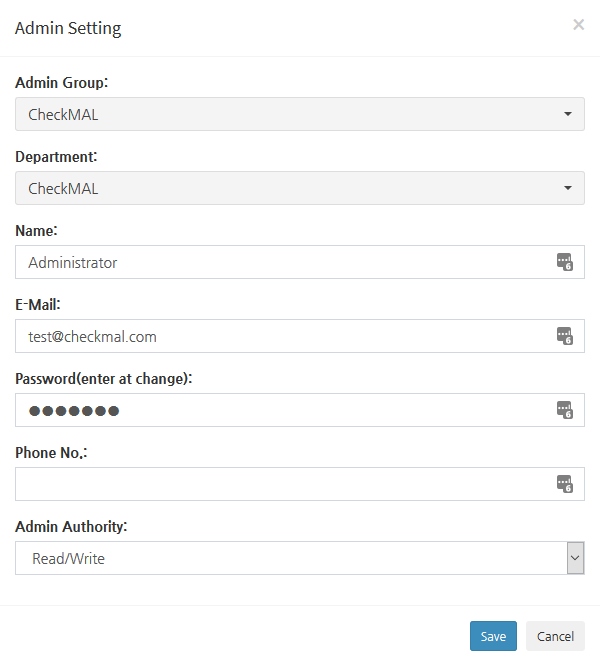600x666 pixels.
Task: Click the password manager icon in Name field
Action: pyautogui.click(x=565, y=262)
